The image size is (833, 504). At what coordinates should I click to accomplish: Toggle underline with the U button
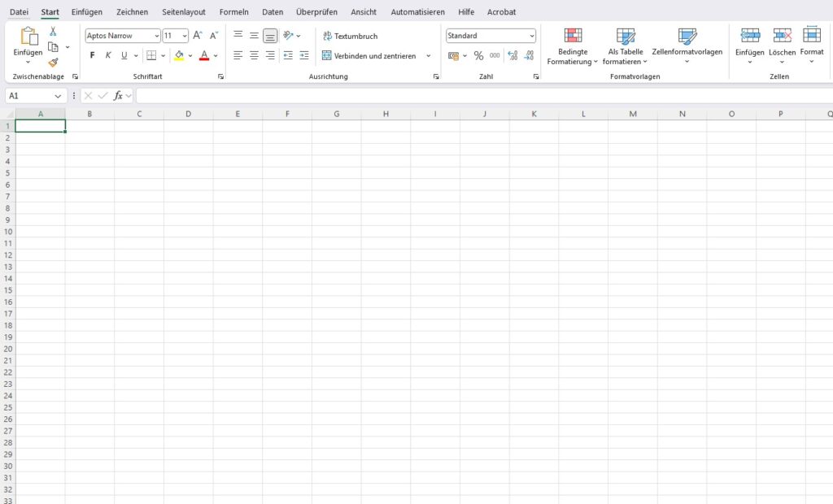123,55
